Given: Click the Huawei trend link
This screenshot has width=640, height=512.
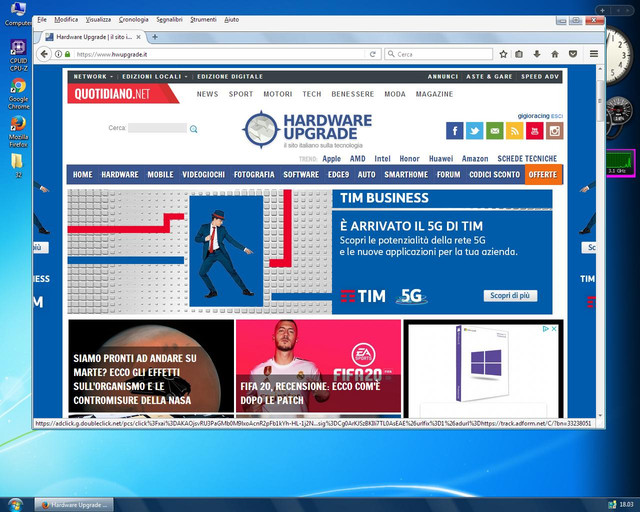Looking at the screenshot, I should pyautogui.click(x=441, y=158).
